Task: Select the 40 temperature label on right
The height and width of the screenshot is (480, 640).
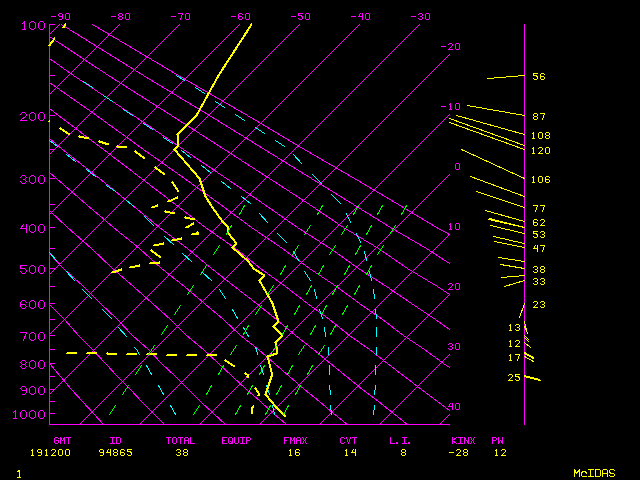Action: click(454, 407)
